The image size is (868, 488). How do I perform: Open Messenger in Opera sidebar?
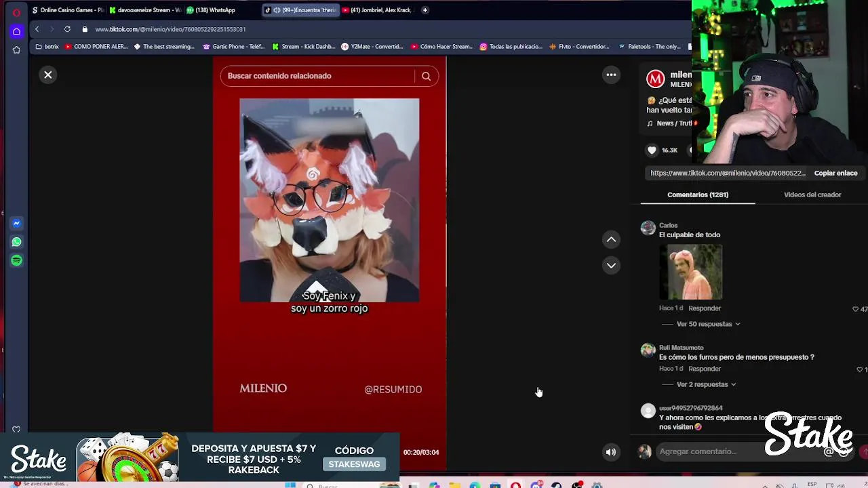pos(16,223)
